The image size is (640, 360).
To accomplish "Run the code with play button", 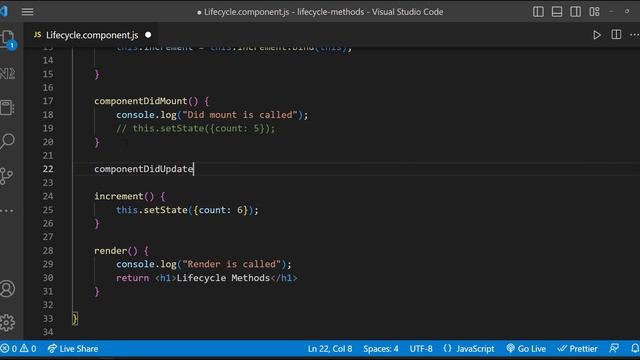I will (x=597, y=35).
